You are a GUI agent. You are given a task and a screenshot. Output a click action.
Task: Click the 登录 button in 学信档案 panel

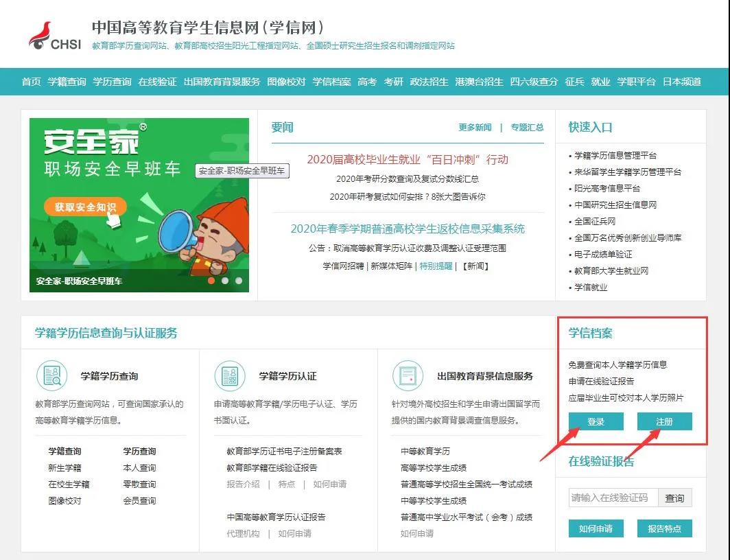[x=596, y=422]
